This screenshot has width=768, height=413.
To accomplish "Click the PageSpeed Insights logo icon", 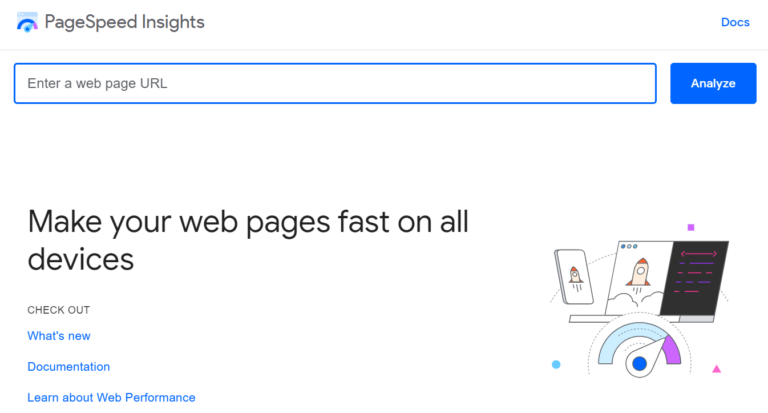I will coord(27,22).
